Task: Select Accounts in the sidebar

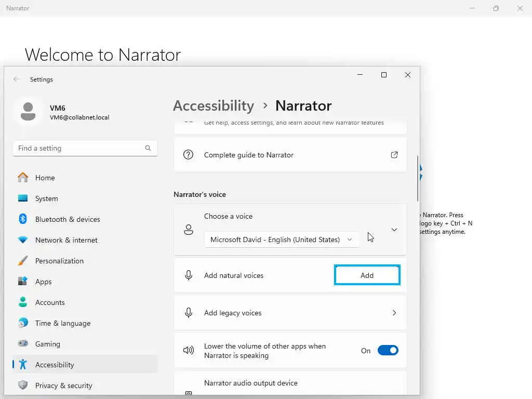Action: pyautogui.click(x=50, y=302)
